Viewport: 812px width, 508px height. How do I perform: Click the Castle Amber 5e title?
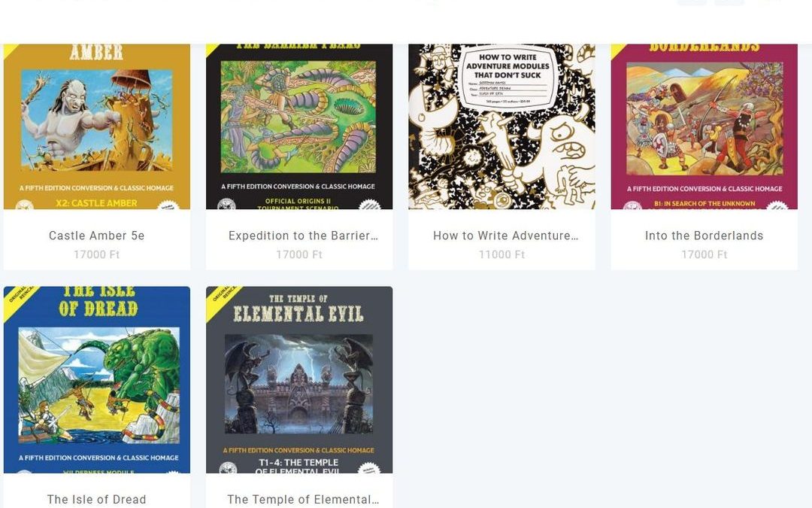tap(97, 236)
